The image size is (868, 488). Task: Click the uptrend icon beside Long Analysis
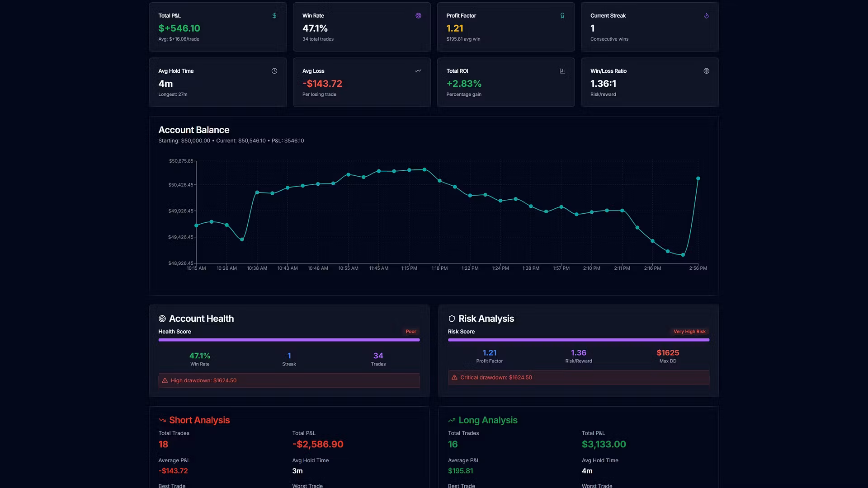pyautogui.click(x=452, y=421)
